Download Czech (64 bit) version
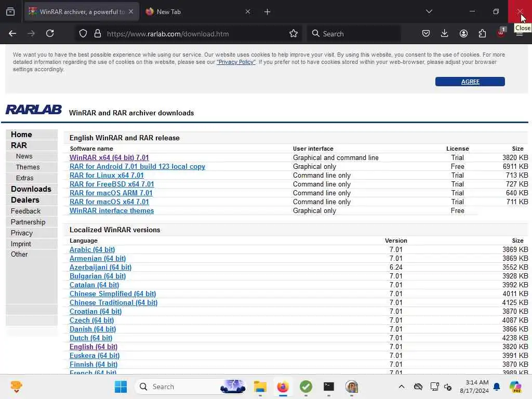 (x=91, y=320)
